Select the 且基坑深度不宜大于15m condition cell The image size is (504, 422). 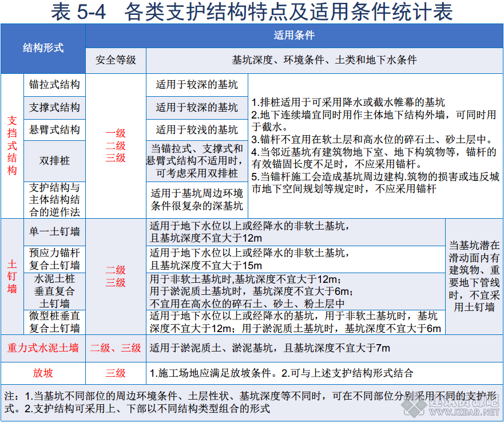[296, 259]
